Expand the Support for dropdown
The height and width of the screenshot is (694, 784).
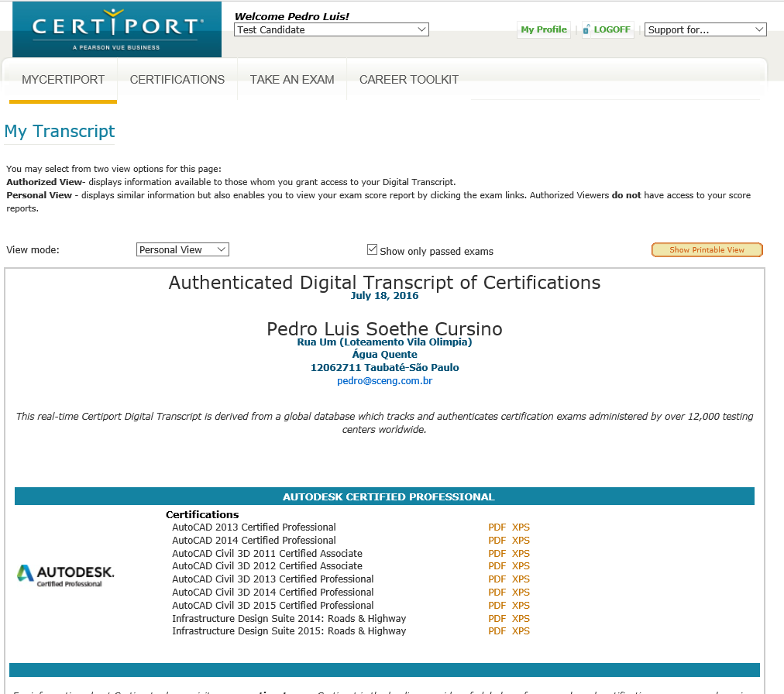tap(705, 30)
